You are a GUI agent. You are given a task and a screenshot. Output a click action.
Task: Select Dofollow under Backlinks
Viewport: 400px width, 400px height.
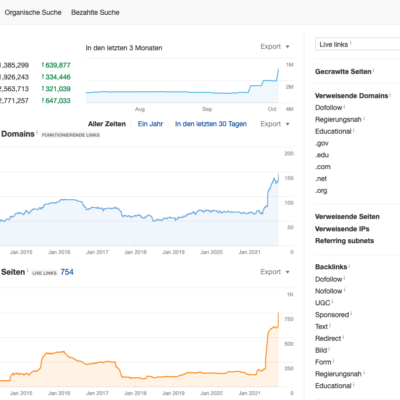point(329,279)
